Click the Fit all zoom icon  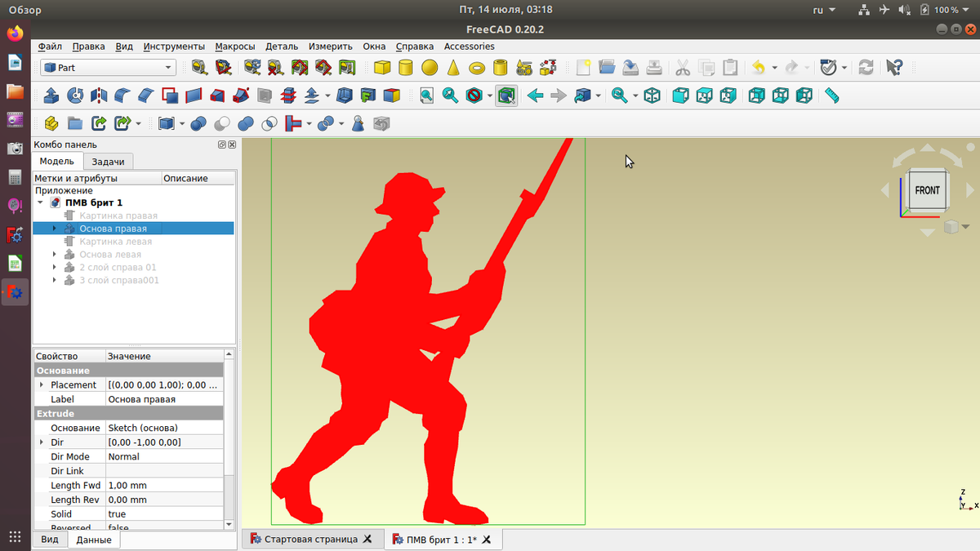click(426, 96)
